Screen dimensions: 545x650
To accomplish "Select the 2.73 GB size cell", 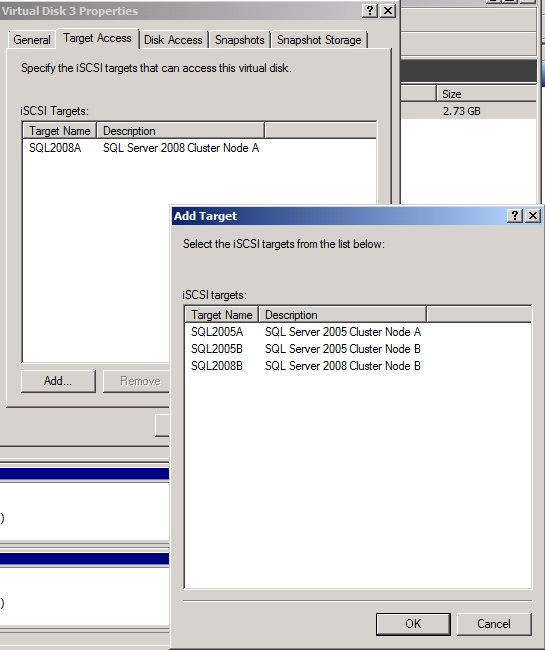I will 461,111.
